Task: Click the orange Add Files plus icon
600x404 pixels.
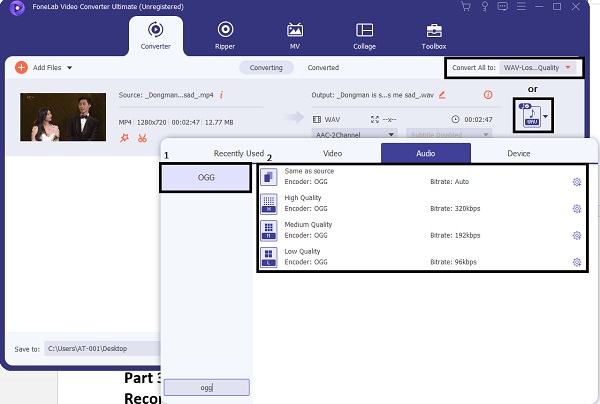Action: pyautogui.click(x=21, y=67)
